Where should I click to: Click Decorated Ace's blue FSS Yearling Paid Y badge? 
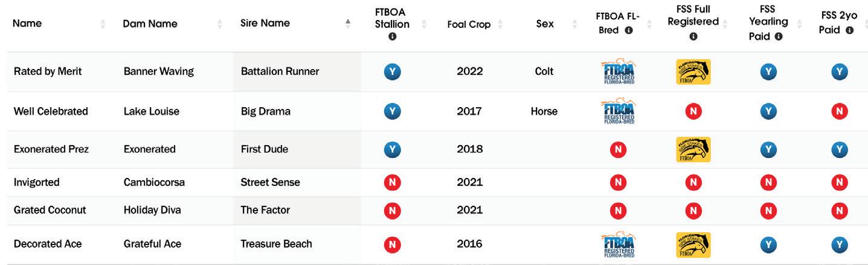coord(768,244)
